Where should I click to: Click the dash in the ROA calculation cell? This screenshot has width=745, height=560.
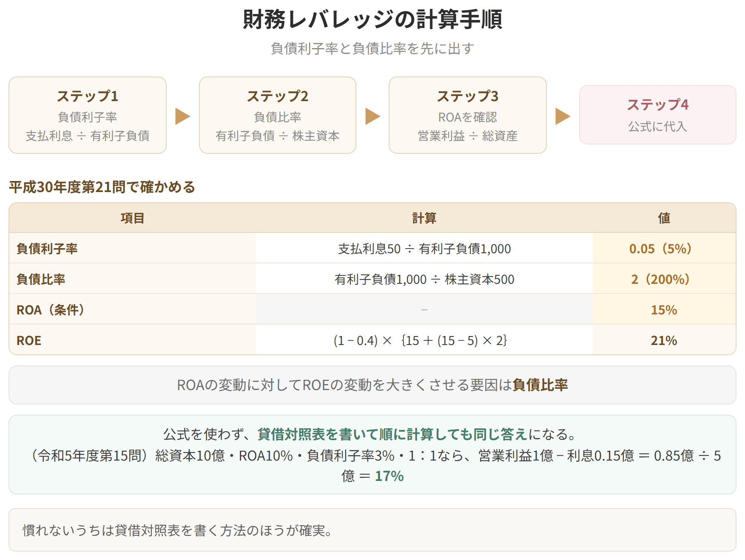tap(424, 310)
